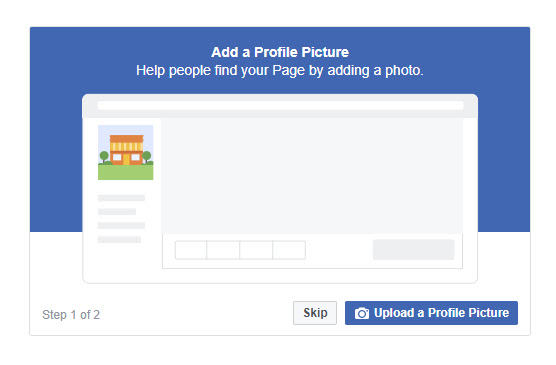Click the white mock search bar

click(x=280, y=106)
